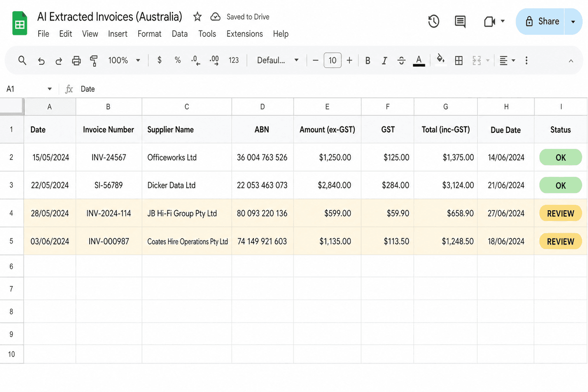Select column D header
Image resolution: width=588 pixels, height=392 pixels.
pyautogui.click(x=263, y=106)
